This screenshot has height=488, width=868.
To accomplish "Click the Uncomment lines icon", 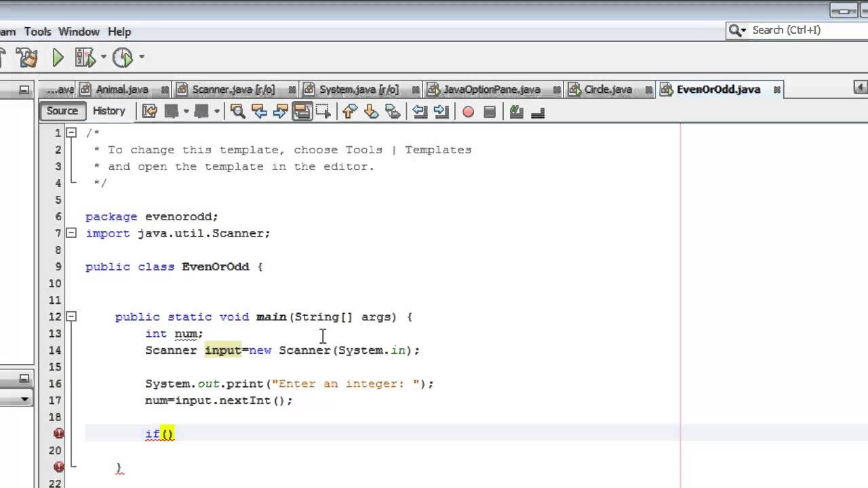I will 538,112.
